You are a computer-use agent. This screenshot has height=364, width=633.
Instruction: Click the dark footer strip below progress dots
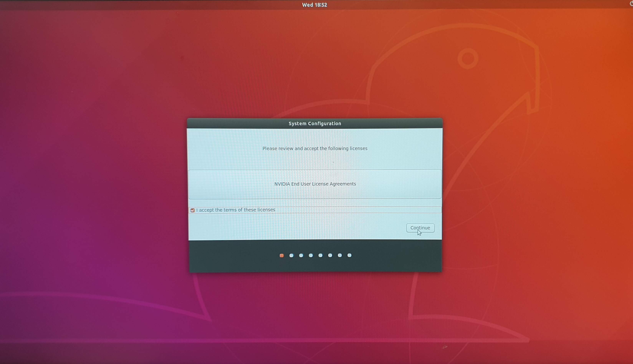coord(315,266)
